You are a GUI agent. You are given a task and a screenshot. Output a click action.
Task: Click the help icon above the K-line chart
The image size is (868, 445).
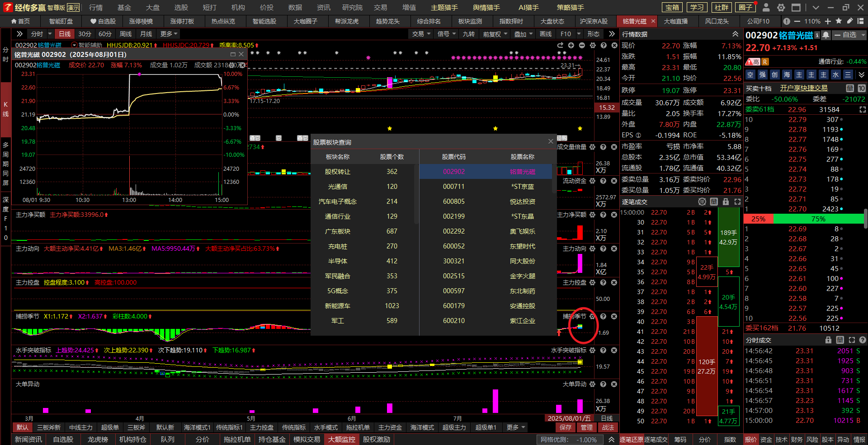pos(604,45)
